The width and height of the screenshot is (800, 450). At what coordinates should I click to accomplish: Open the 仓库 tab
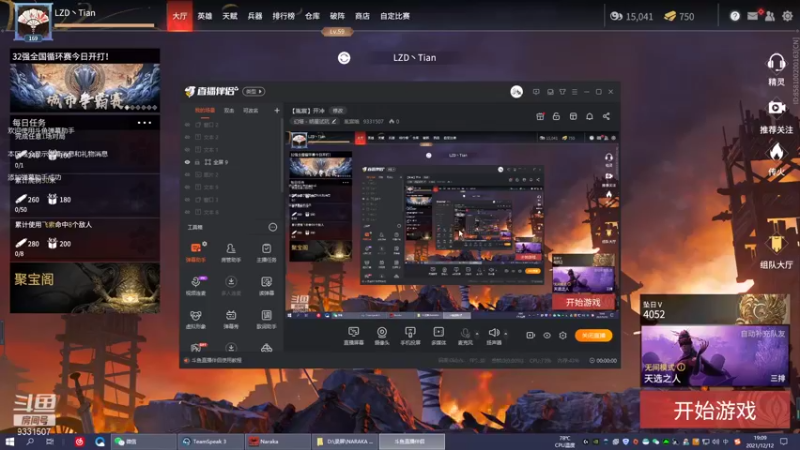(312, 16)
